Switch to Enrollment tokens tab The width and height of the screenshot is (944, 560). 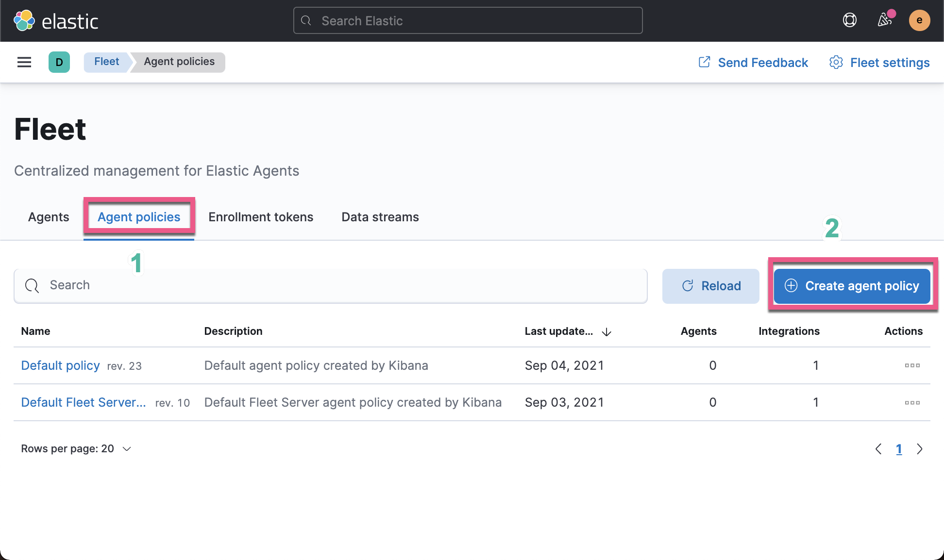point(260,216)
